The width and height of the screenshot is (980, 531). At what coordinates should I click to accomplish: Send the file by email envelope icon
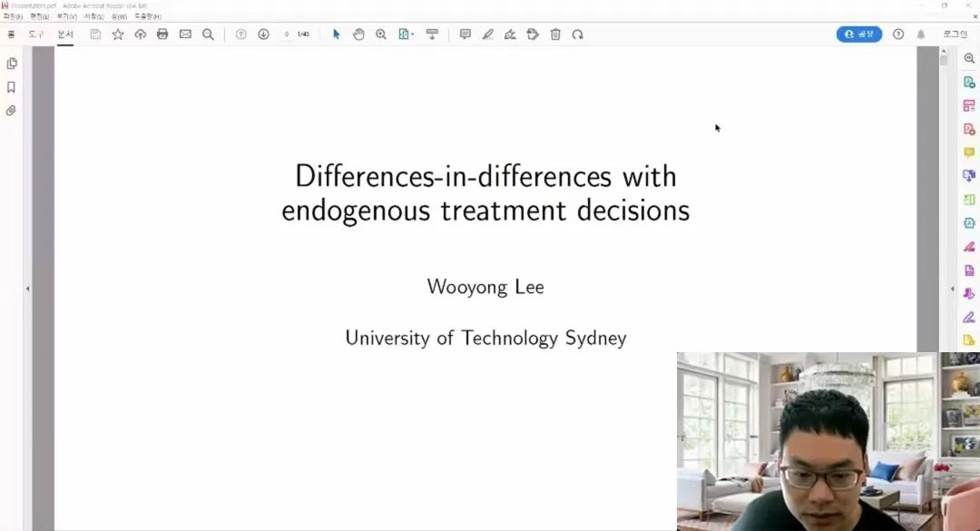pyautogui.click(x=185, y=34)
